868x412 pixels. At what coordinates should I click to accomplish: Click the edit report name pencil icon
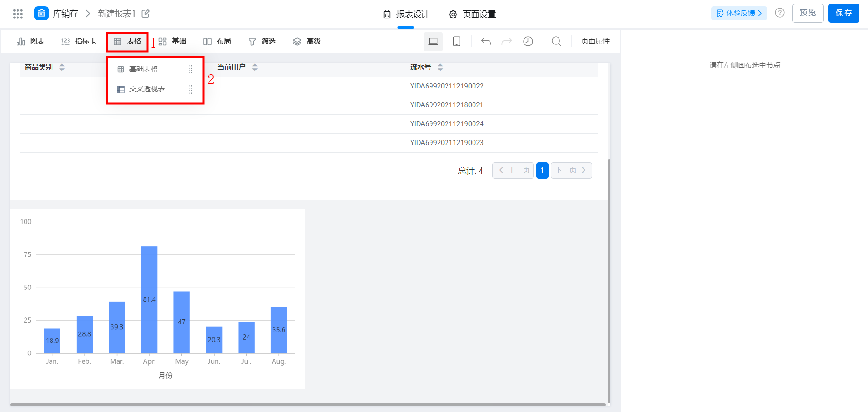(146, 14)
